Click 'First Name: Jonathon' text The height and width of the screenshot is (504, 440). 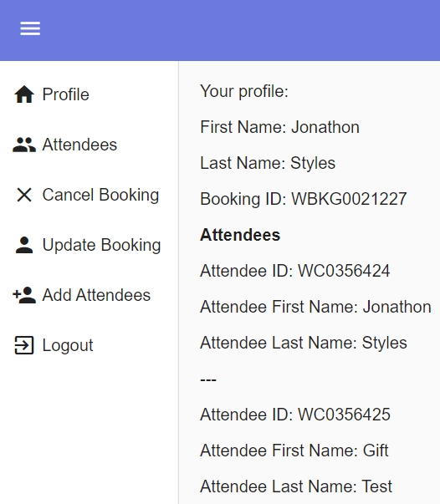[x=280, y=127]
